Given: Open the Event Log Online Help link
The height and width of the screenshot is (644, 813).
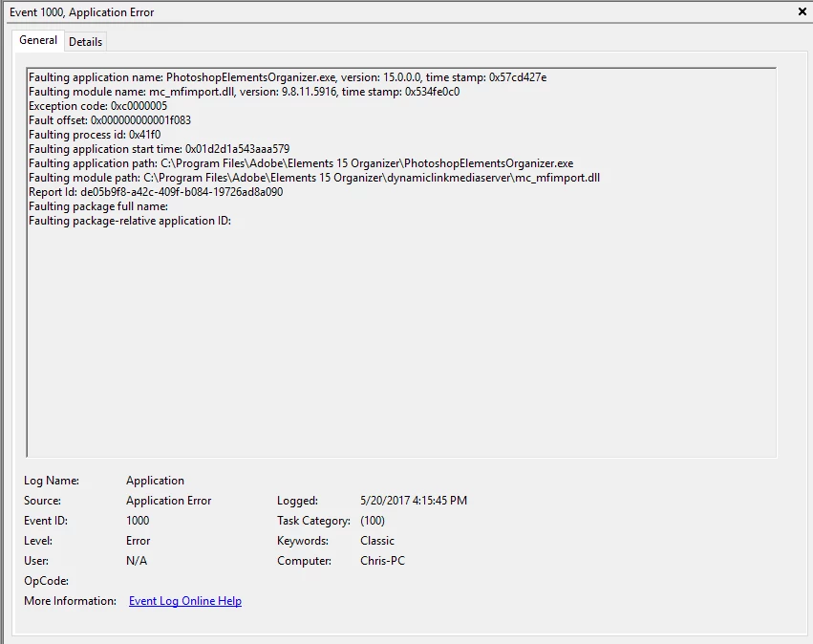Looking at the screenshot, I should coord(185,600).
